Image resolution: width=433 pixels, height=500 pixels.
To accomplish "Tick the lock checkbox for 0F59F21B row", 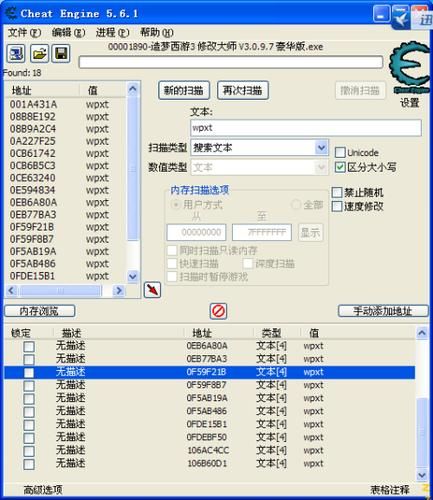I will pyautogui.click(x=29, y=372).
